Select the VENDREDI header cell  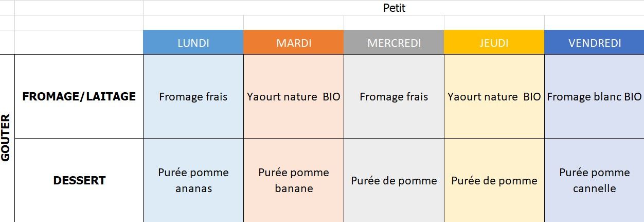click(594, 43)
